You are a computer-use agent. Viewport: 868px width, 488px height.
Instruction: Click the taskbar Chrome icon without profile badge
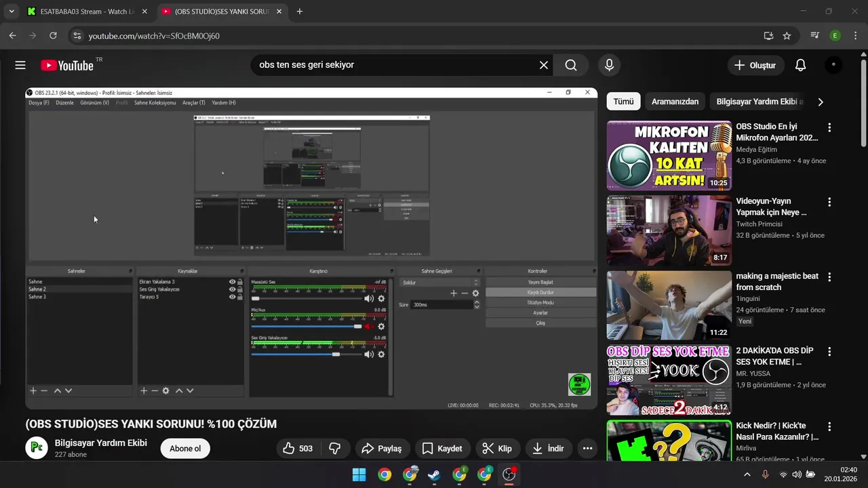(384, 474)
